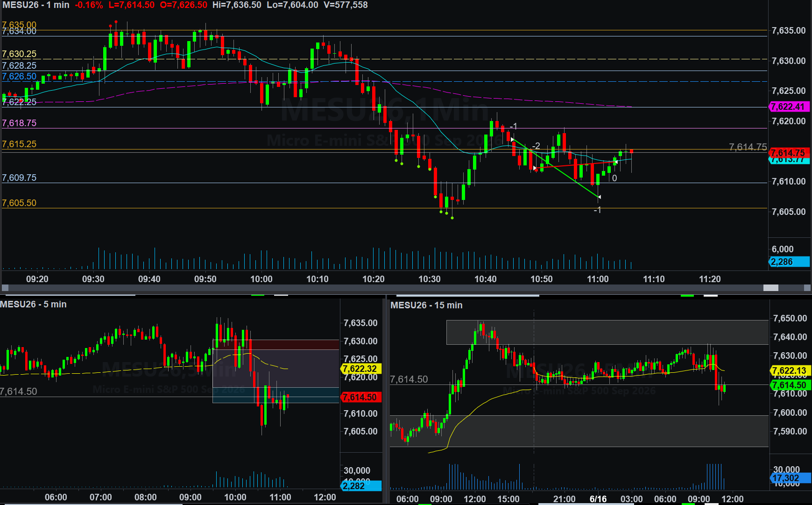Viewport: 812px width, 505px height.
Task: Select the 7,630.25 level label
Action: coord(19,54)
